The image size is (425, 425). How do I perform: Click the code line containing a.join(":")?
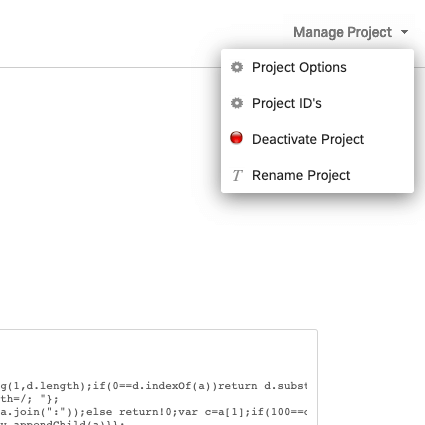click(x=153, y=412)
